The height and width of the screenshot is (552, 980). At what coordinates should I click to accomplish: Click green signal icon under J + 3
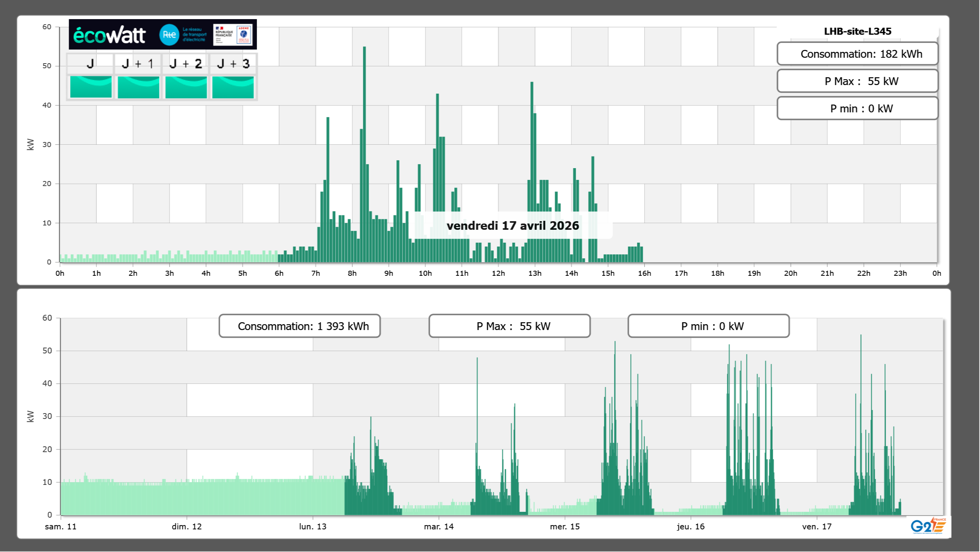tap(233, 87)
